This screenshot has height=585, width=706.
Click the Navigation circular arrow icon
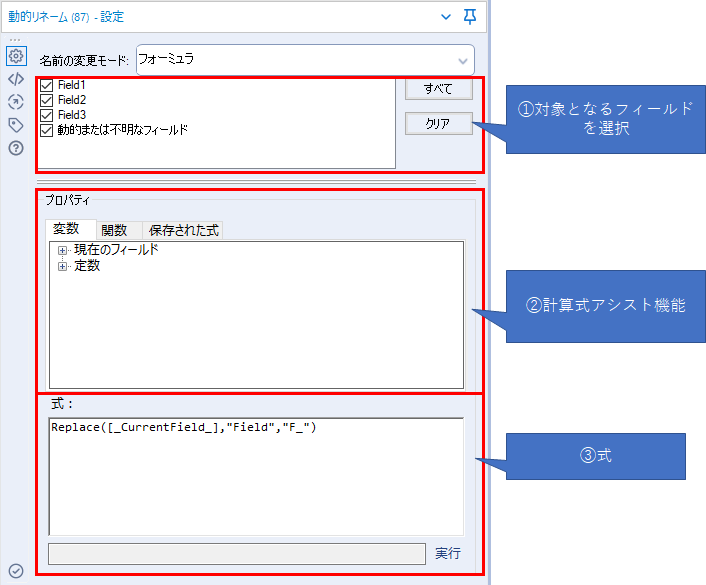pos(15,102)
